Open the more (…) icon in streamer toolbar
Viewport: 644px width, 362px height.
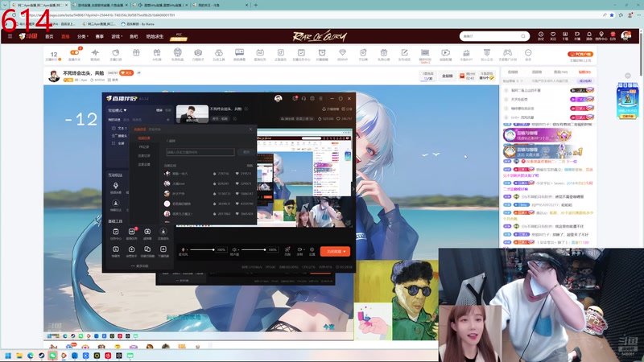pos(528,52)
